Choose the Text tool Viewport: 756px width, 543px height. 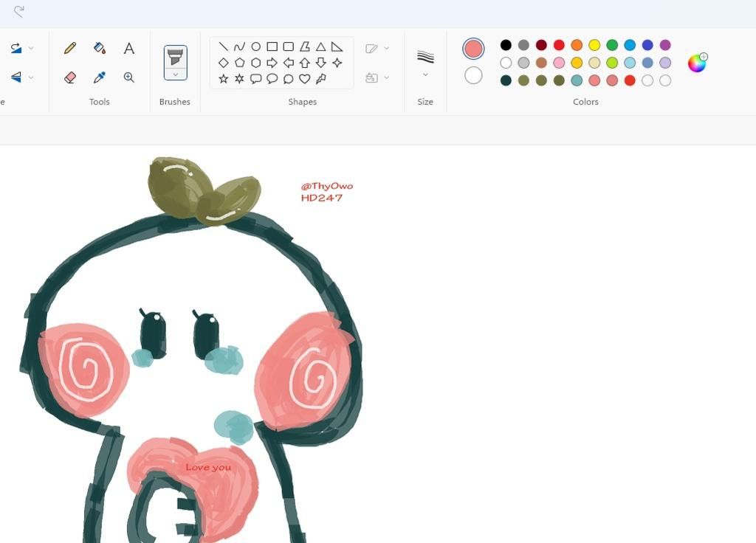[129, 49]
